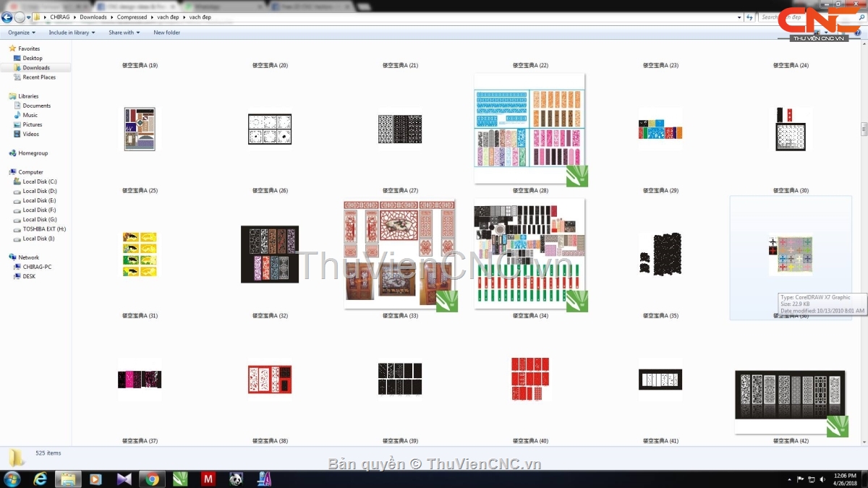Open TOSHIBA EXT (H:) drive

click(x=39, y=228)
